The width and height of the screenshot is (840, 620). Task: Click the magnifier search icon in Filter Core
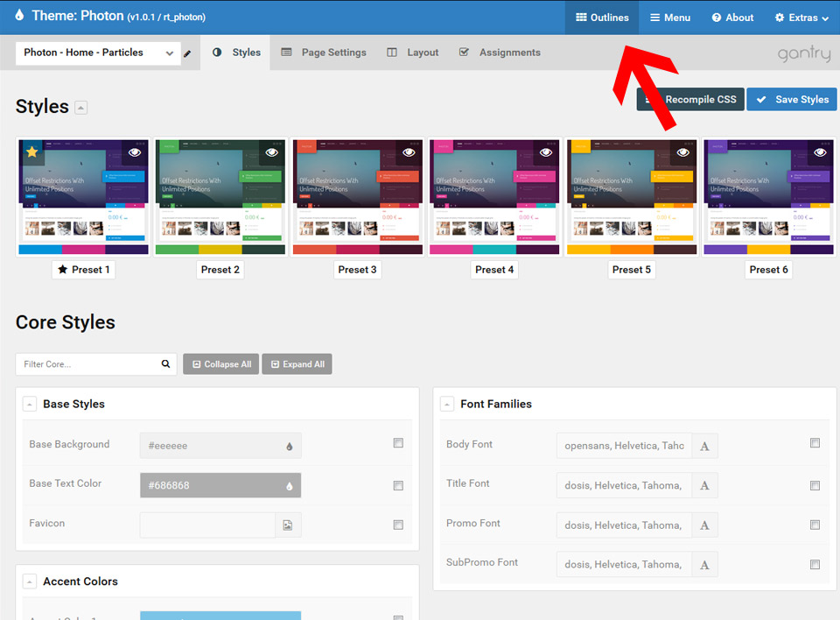tap(165, 363)
